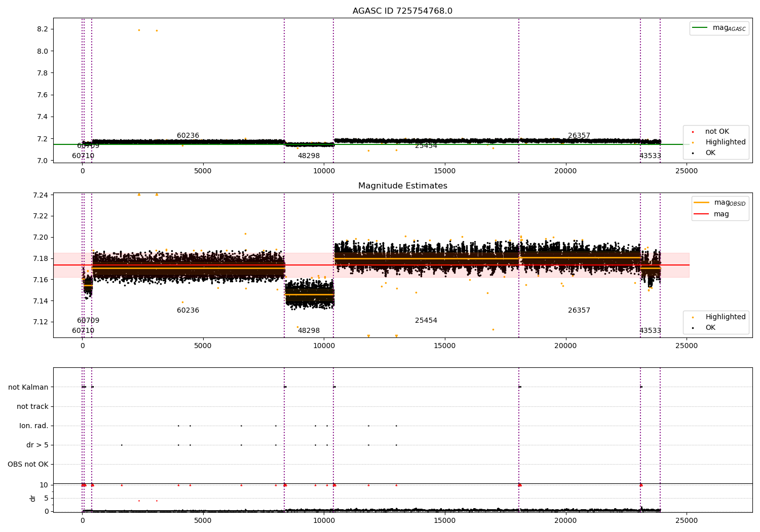
Task: Click the 'not track' y-axis label
Action: tap(32, 406)
